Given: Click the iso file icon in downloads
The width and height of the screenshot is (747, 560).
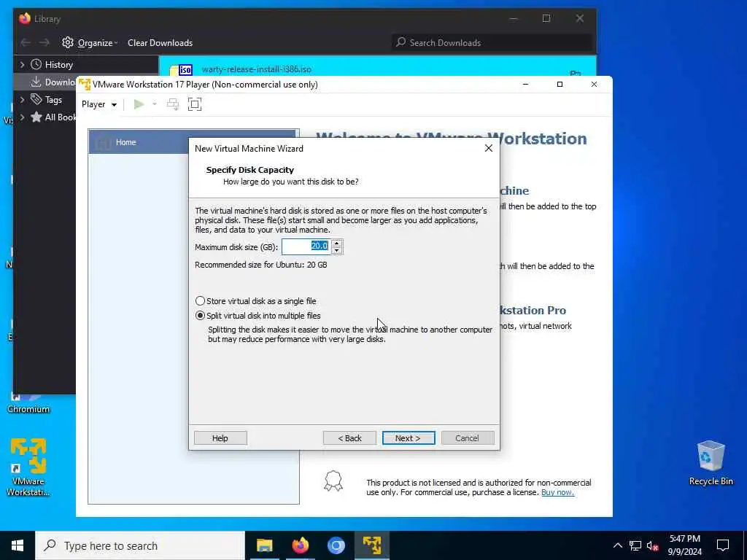Looking at the screenshot, I should pos(181,70).
